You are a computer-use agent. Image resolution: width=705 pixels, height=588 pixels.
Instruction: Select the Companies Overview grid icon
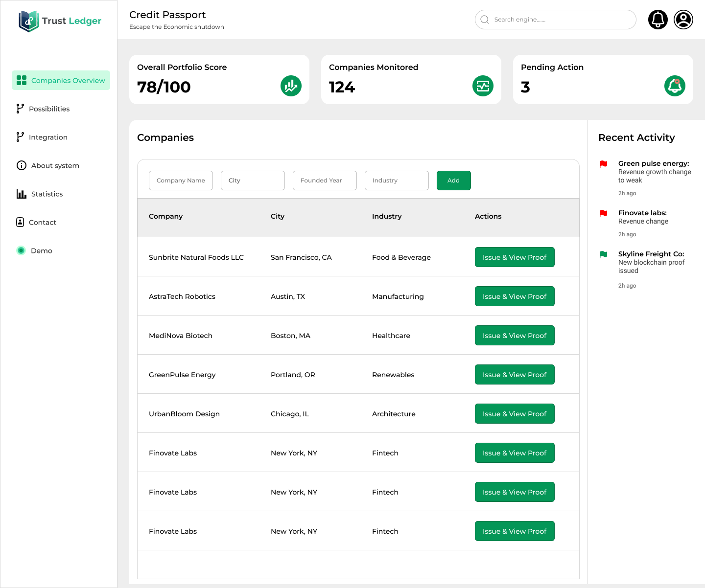click(x=22, y=80)
